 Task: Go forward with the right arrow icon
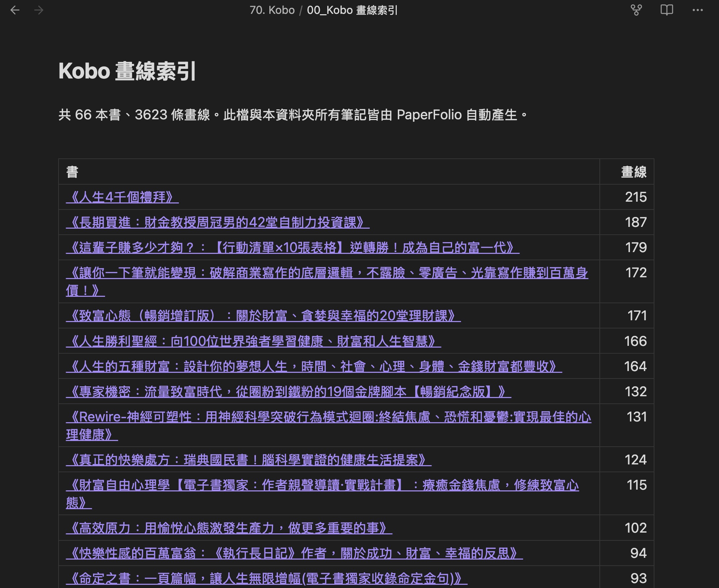coord(39,10)
